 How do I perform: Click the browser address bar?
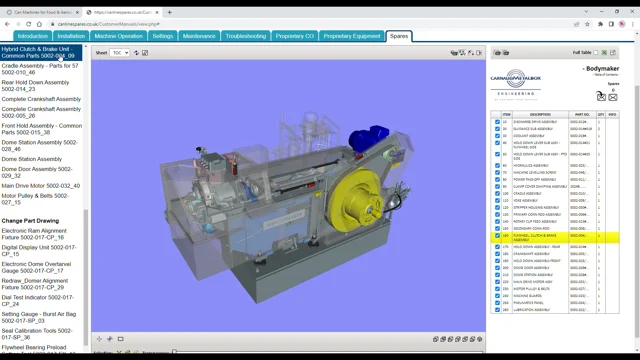click(x=310, y=24)
